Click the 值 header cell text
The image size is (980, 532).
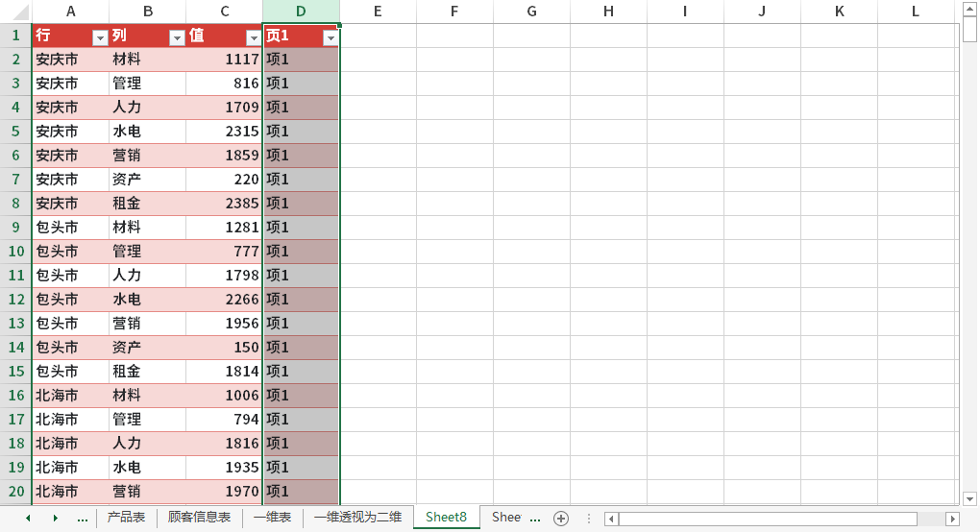click(196, 35)
